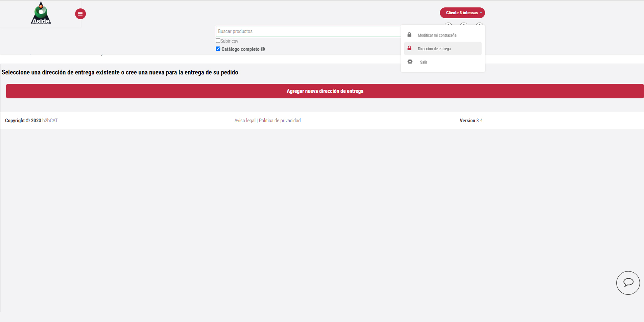Select Salir to log out
This screenshot has width=644, height=322.
click(423, 62)
